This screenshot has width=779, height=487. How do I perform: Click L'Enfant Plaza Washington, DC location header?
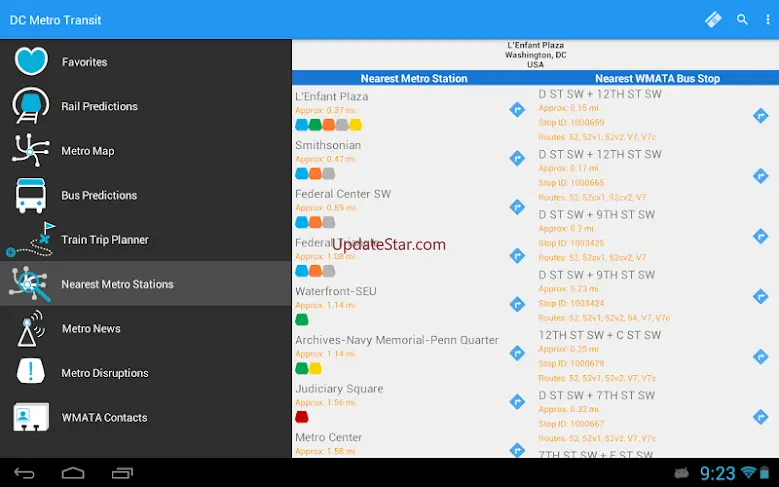tap(536, 55)
